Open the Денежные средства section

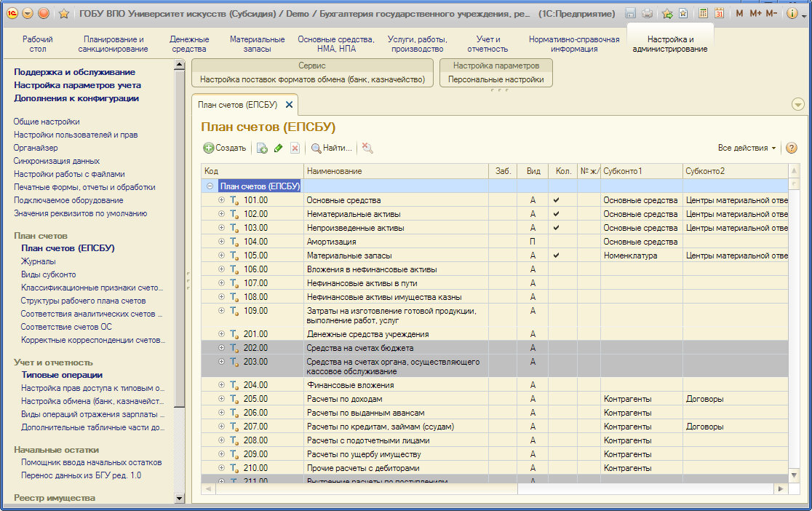189,44
